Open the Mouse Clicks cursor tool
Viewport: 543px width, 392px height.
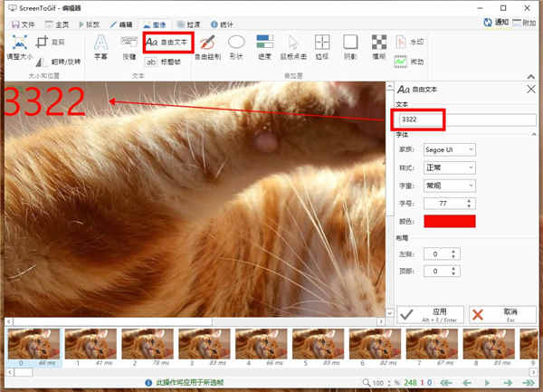point(293,47)
